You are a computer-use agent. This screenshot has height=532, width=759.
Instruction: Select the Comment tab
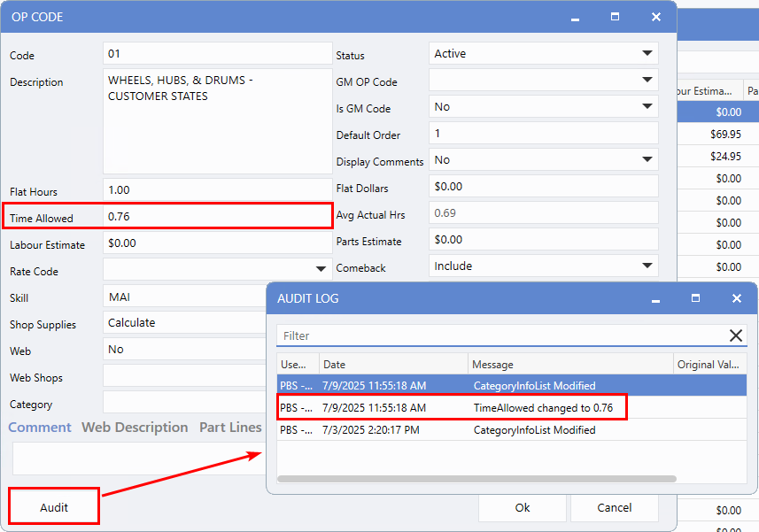[40, 428]
